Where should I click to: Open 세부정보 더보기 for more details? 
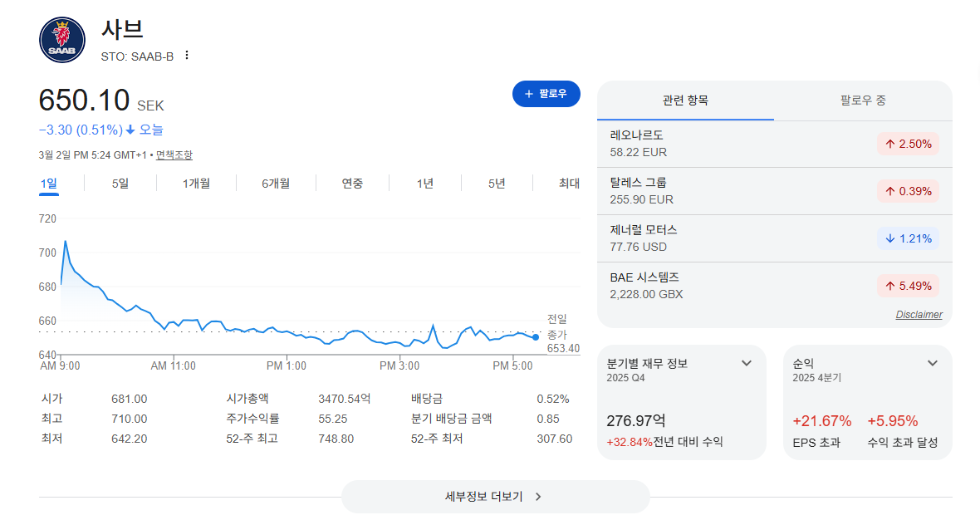(x=495, y=497)
